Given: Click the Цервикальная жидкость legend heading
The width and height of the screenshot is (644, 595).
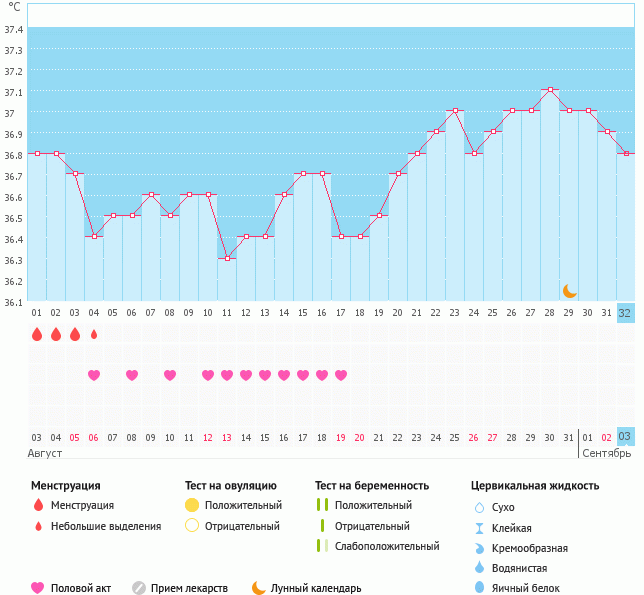Looking at the screenshot, I should (535, 485).
